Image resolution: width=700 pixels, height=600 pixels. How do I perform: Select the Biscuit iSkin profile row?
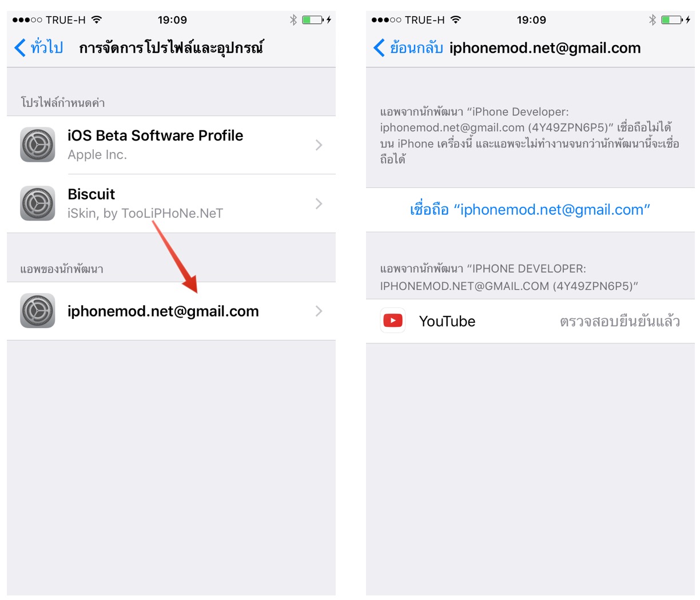tap(171, 203)
